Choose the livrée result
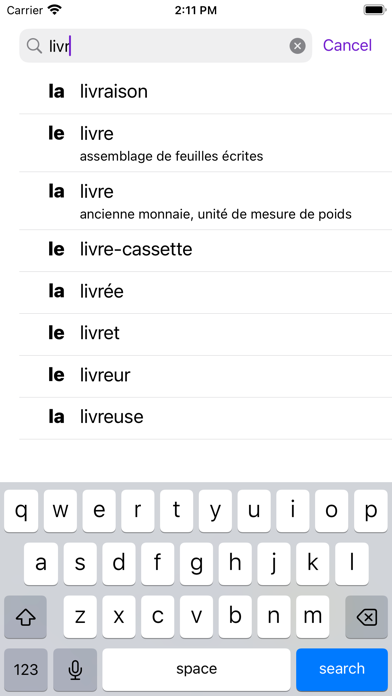This screenshot has width=392, height=696. [206, 293]
